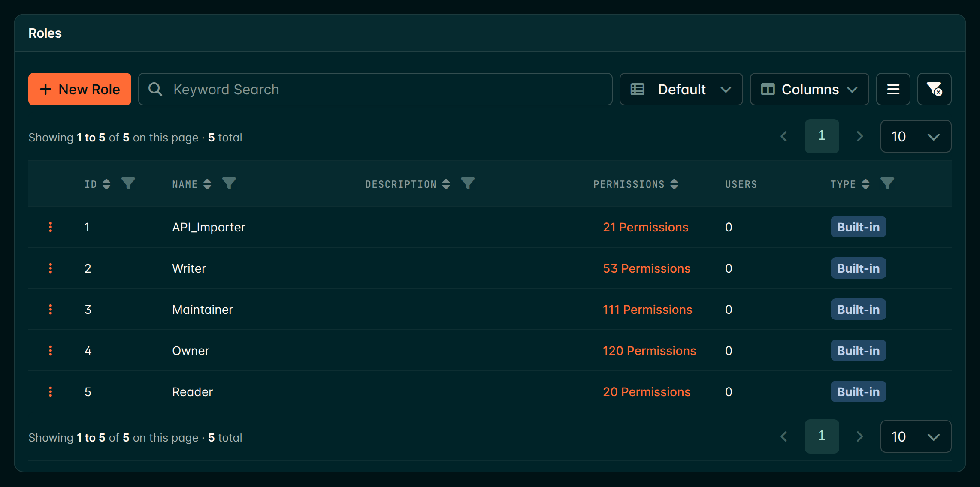Open the row actions menu for Owner
The image size is (980, 487).
pyautogui.click(x=51, y=351)
